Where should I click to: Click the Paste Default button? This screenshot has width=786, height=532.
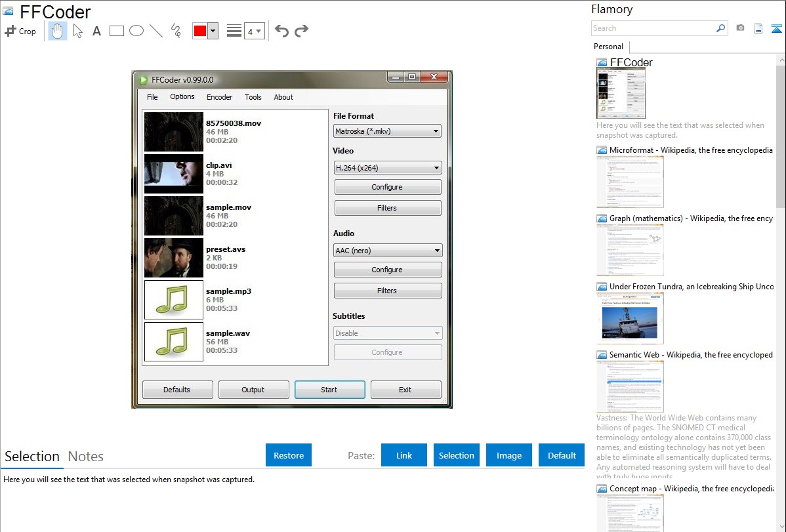coord(562,455)
